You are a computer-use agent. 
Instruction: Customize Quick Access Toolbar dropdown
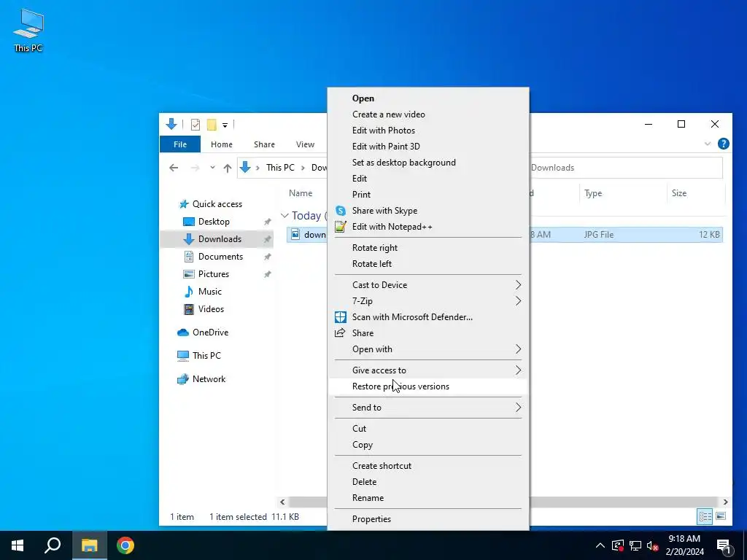coord(225,125)
